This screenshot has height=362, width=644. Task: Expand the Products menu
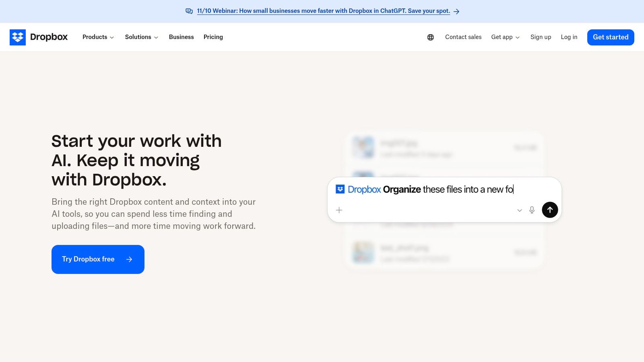[x=98, y=37]
